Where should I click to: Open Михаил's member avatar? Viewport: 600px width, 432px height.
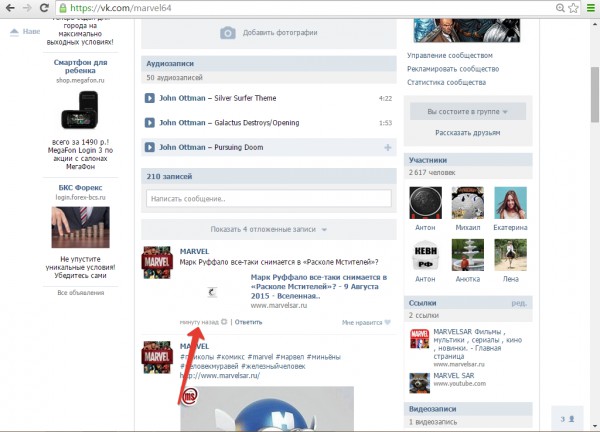tap(468, 203)
